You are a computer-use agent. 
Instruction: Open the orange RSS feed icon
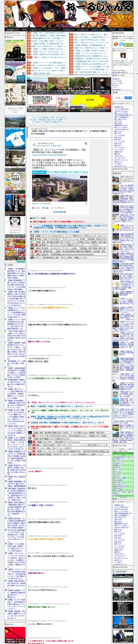click(x=116, y=44)
